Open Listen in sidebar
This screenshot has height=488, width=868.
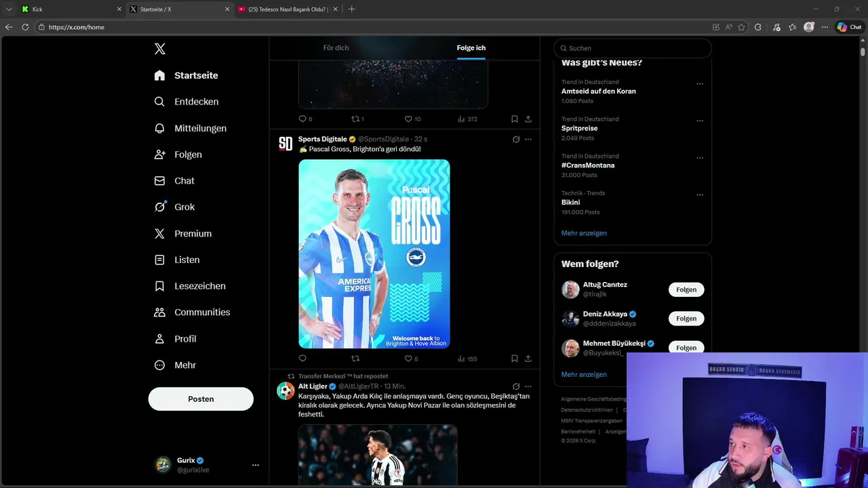pyautogui.click(x=177, y=260)
